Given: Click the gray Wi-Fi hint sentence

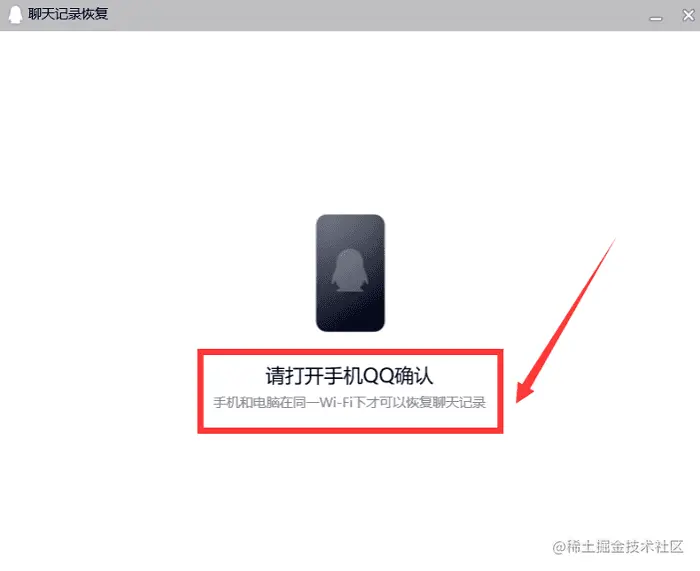Looking at the screenshot, I should [349, 402].
